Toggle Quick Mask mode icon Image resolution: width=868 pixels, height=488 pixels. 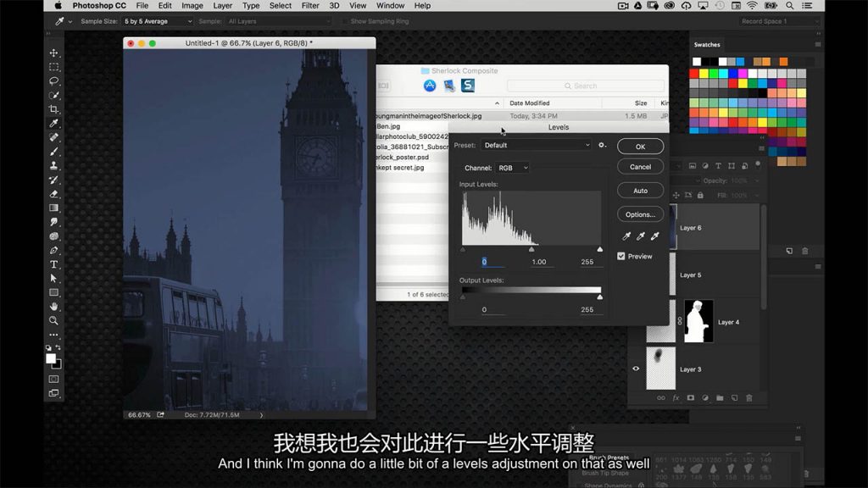[53, 380]
